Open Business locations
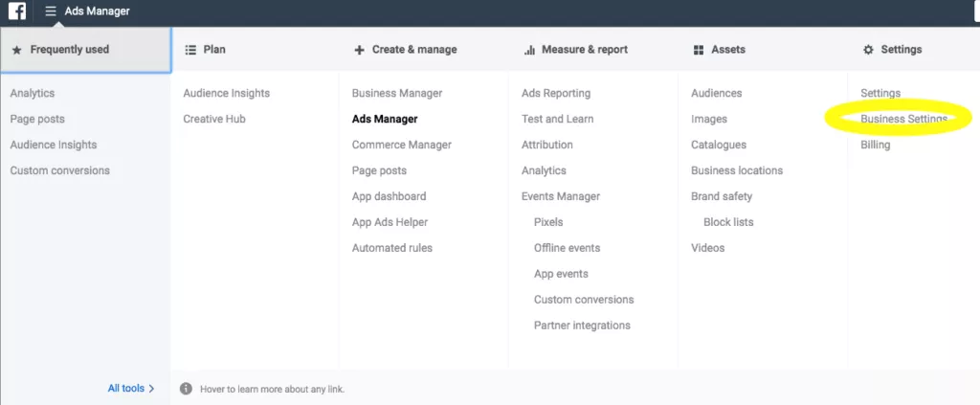 point(737,170)
